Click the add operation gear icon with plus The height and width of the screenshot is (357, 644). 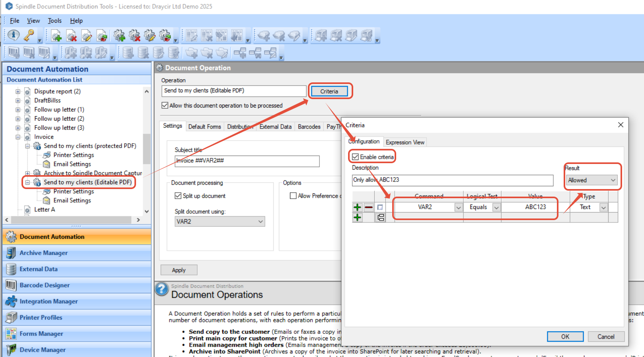tap(119, 36)
